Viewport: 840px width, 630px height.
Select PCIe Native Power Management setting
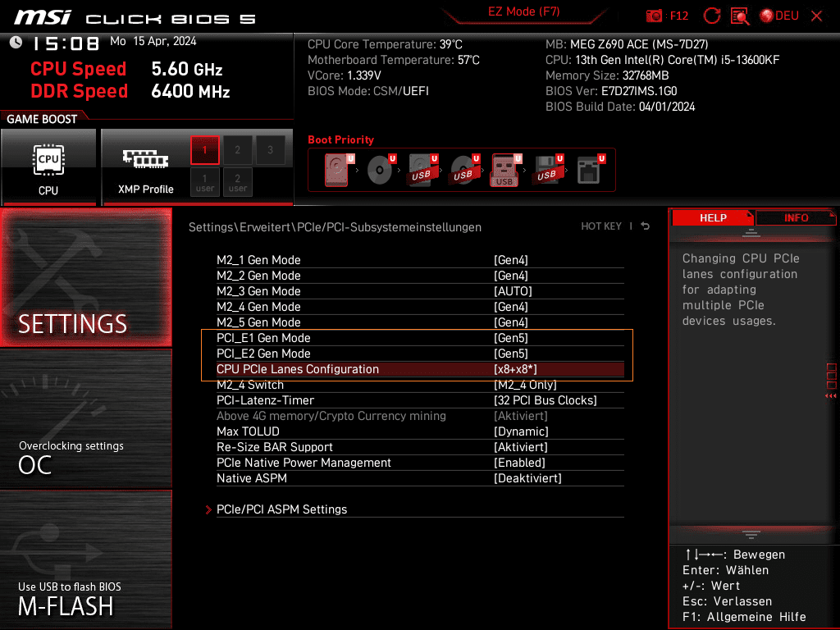(x=420, y=463)
